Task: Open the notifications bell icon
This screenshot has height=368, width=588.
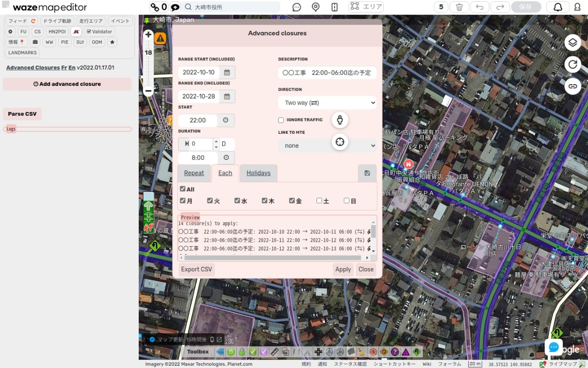Action: pyautogui.click(x=557, y=7)
